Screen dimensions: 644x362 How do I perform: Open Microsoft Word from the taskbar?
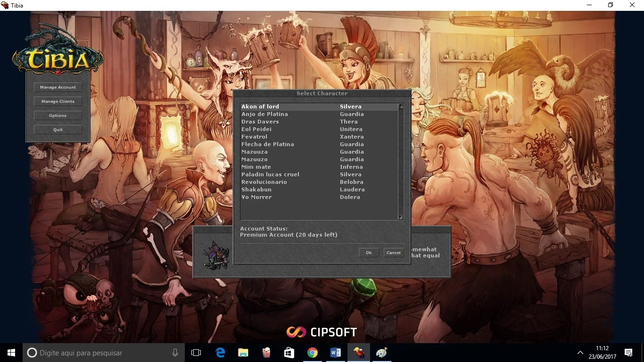click(x=335, y=353)
